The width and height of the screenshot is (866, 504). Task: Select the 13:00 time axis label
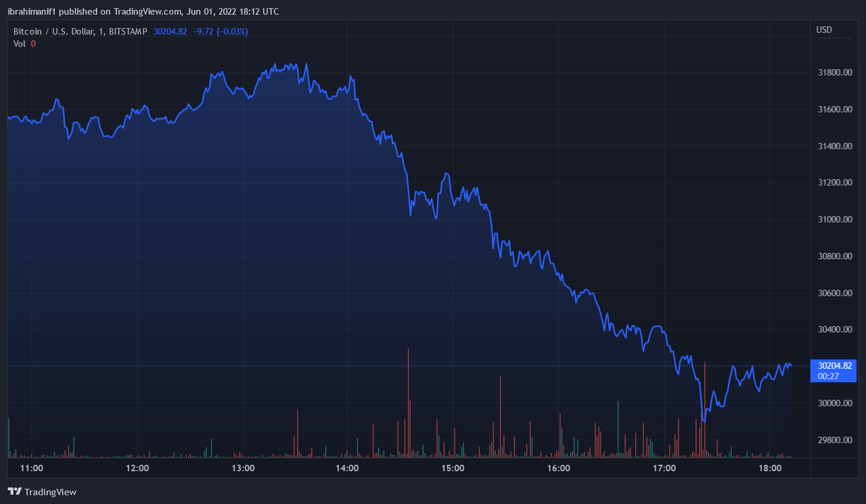click(x=243, y=468)
